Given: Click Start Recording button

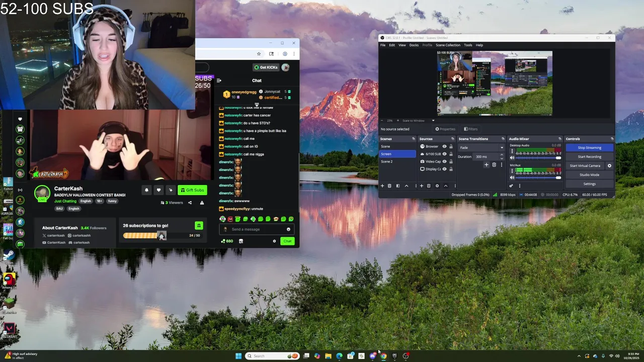Looking at the screenshot, I should [590, 157].
